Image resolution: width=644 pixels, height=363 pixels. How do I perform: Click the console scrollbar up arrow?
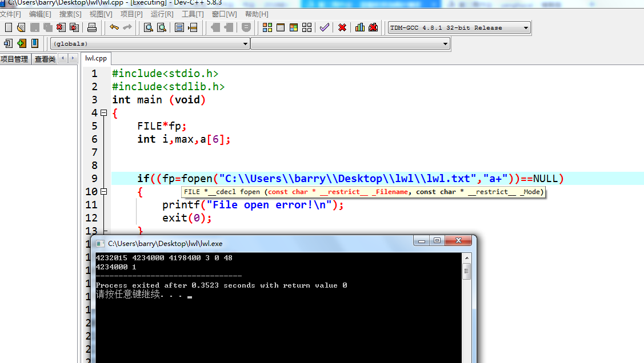pos(466,258)
